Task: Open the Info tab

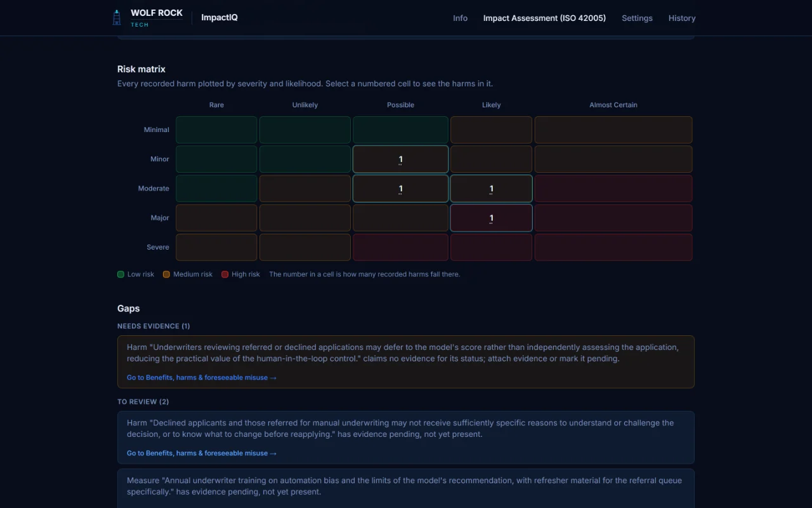Action: [460, 18]
